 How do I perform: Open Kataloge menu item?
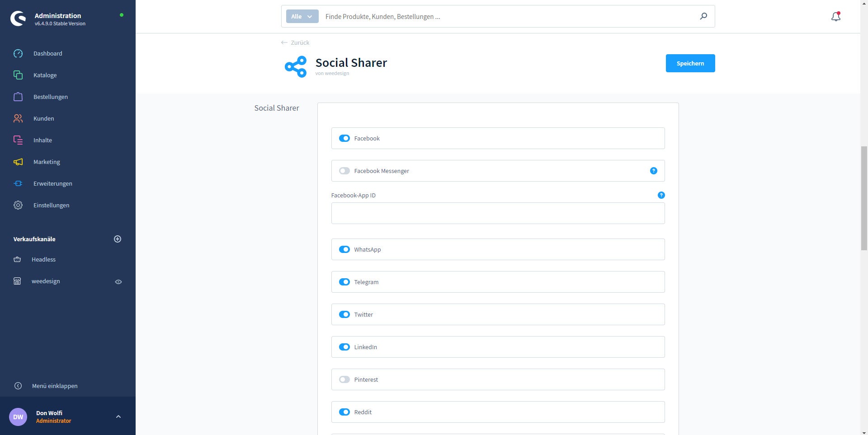pos(45,75)
